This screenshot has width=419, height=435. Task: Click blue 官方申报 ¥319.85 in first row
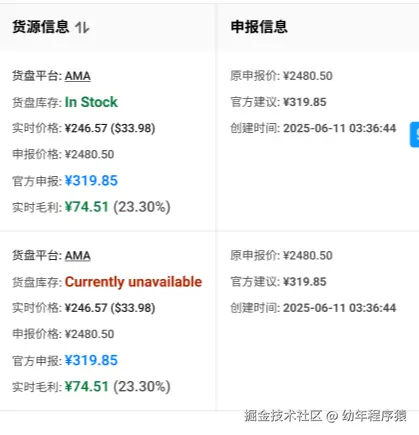point(91,181)
